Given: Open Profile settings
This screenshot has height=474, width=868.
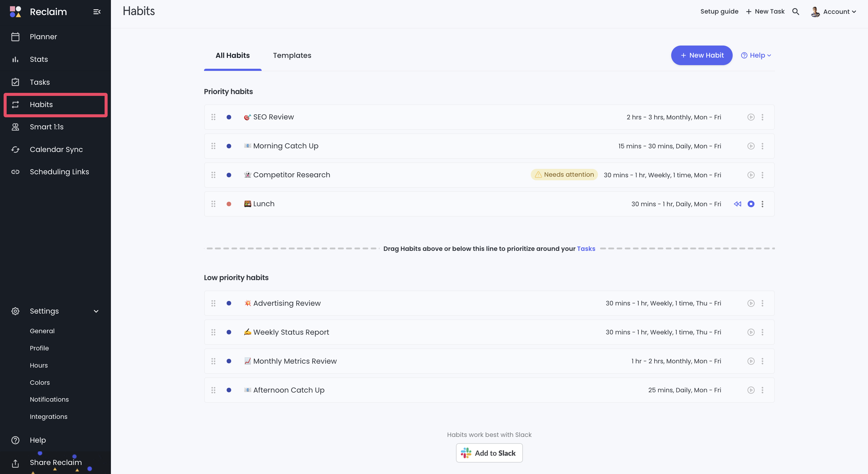Looking at the screenshot, I should 39,348.
